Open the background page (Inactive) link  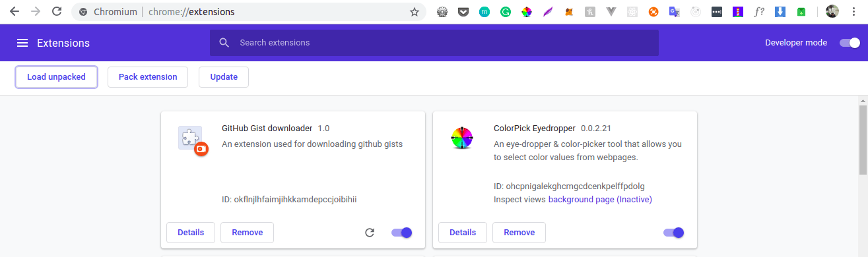(x=600, y=199)
